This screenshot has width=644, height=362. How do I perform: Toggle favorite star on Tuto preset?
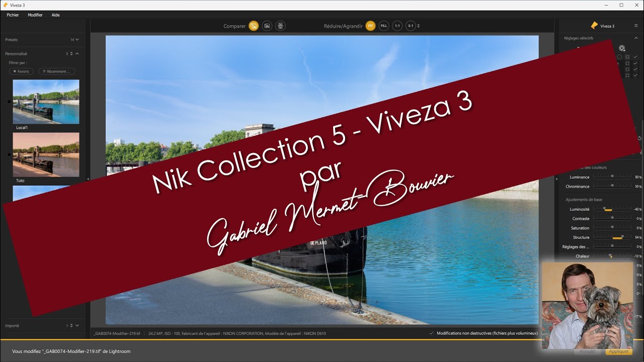pyautogui.click(x=9, y=155)
